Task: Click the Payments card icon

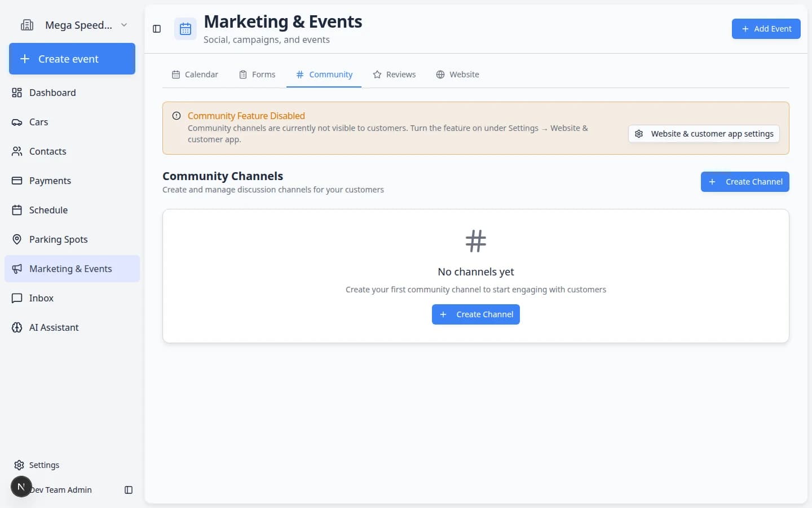Action: pyautogui.click(x=17, y=181)
